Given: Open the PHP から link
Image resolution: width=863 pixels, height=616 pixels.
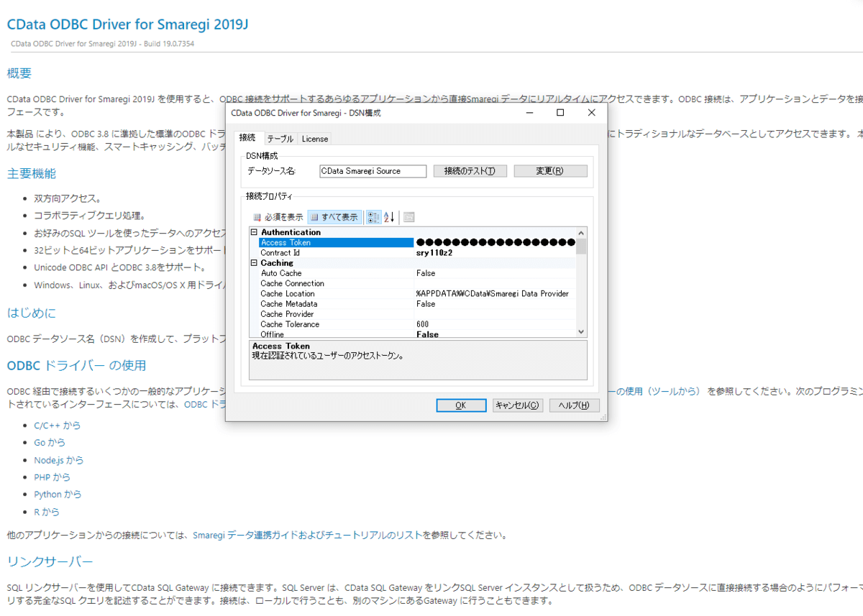Looking at the screenshot, I should (x=52, y=477).
